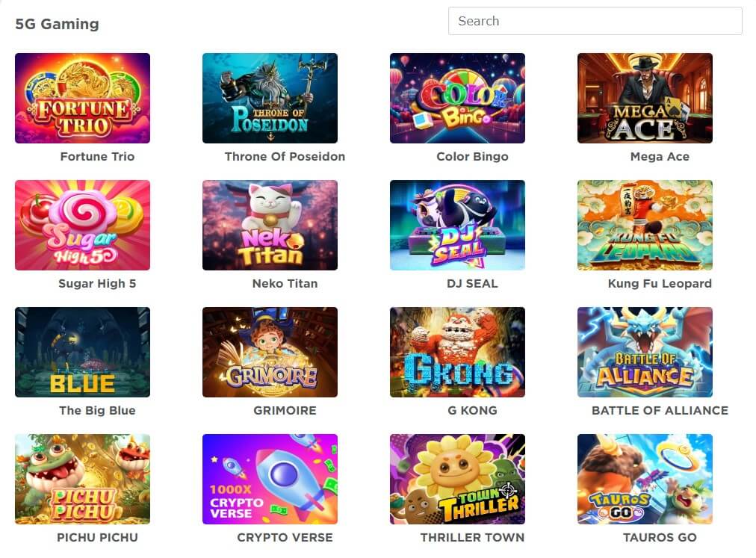
Task: Open the TAUROS GO game image
Action: coord(645,479)
